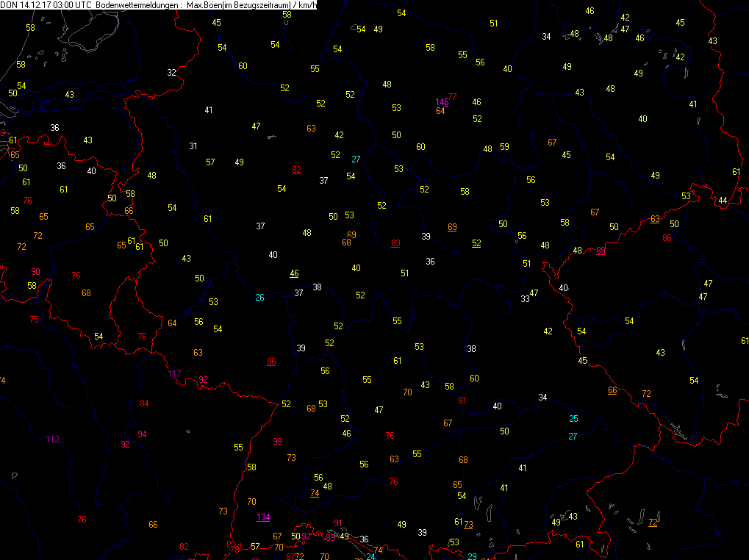The image size is (749, 560).
Task: Click the red 84 station value
Action: (x=144, y=403)
